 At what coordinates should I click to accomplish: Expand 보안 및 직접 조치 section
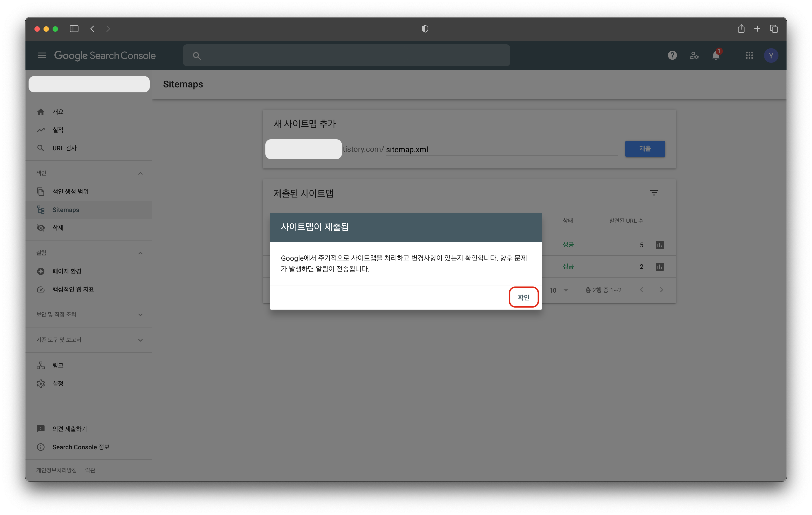(x=140, y=315)
